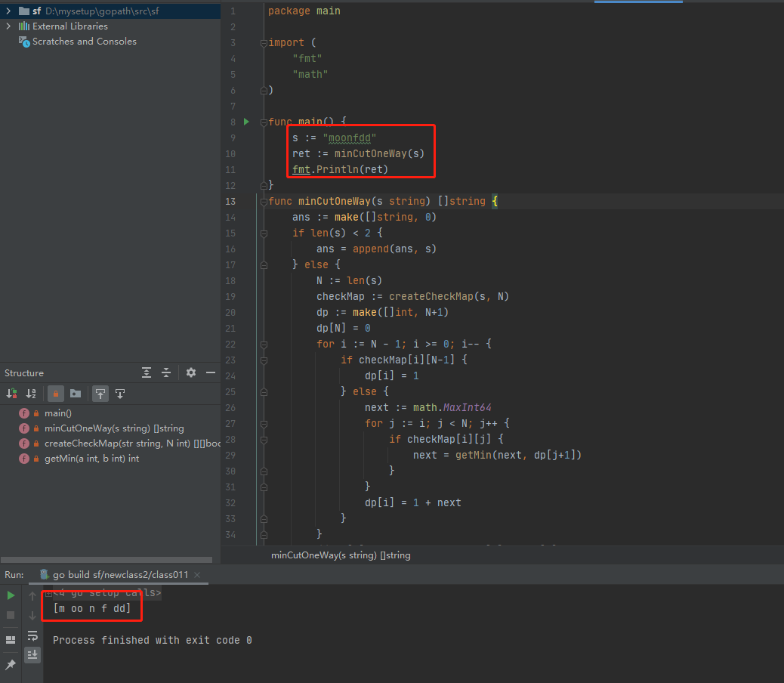
Task: Select External Libraries in project tree
Action: click(x=70, y=26)
